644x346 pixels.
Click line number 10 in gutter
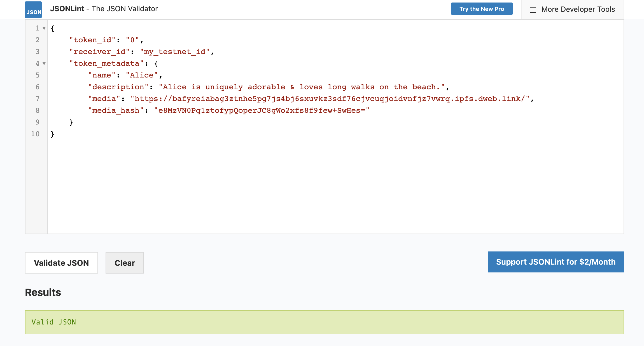tap(35, 134)
